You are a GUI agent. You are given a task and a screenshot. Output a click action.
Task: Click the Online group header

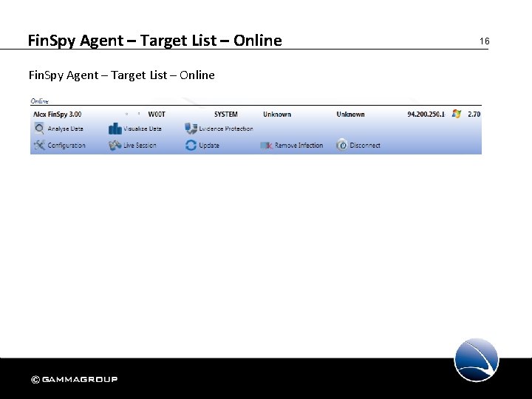40,101
